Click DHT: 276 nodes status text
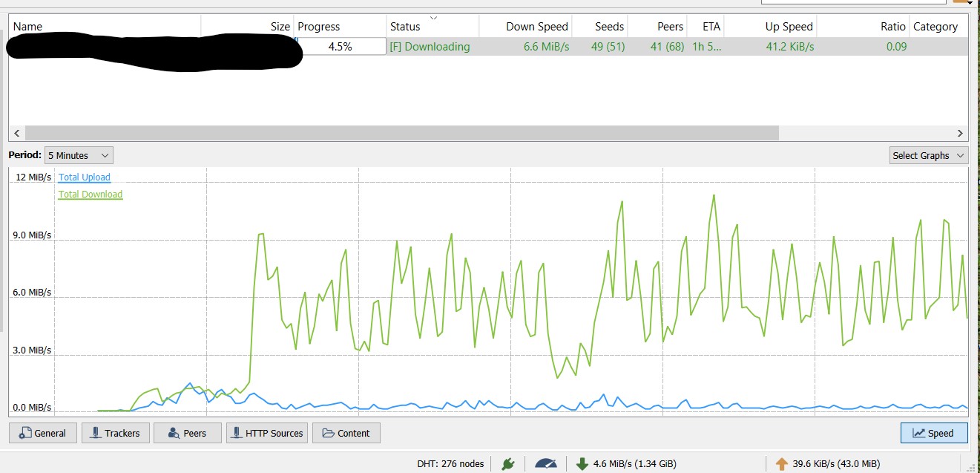This screenshot has width=980, height=473. 451,464
